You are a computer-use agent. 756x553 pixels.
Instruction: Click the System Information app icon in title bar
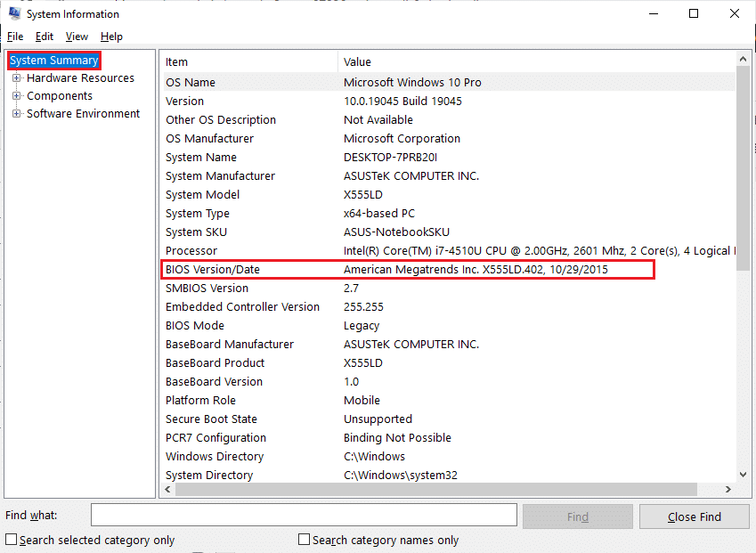(x=13, y=13)
